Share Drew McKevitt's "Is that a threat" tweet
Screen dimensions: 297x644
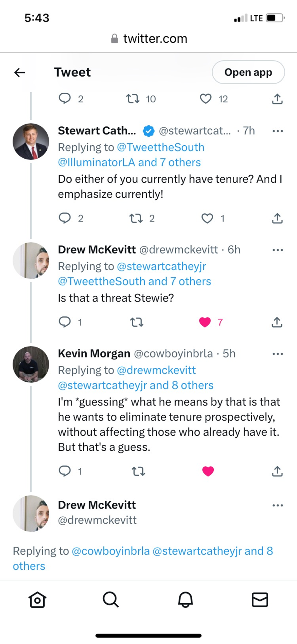point(277,322)
